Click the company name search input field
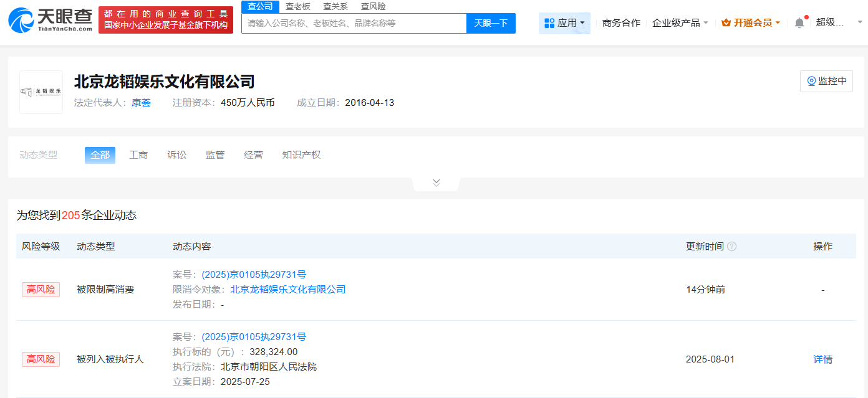The height and width of the screenshot is (398, 868). coord(354,23)
